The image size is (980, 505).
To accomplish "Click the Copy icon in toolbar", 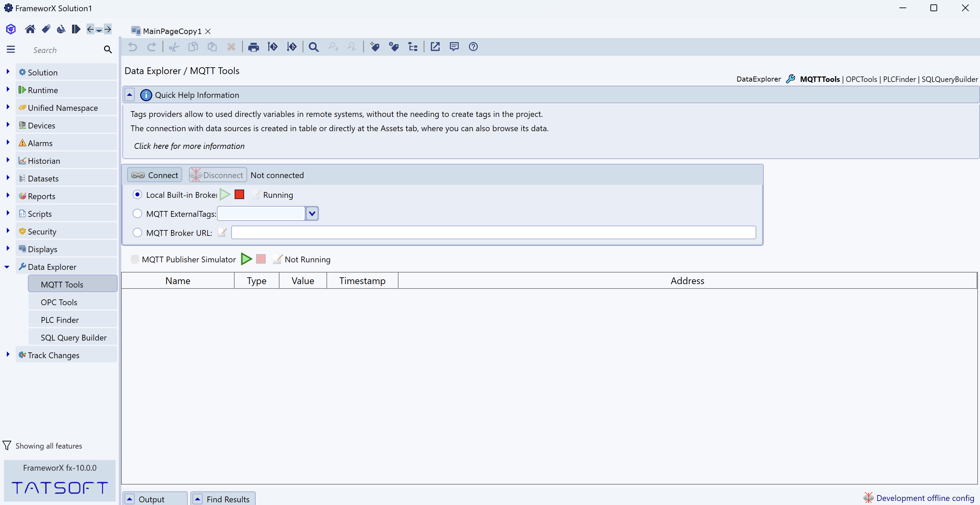I will (x=193, y=47).
